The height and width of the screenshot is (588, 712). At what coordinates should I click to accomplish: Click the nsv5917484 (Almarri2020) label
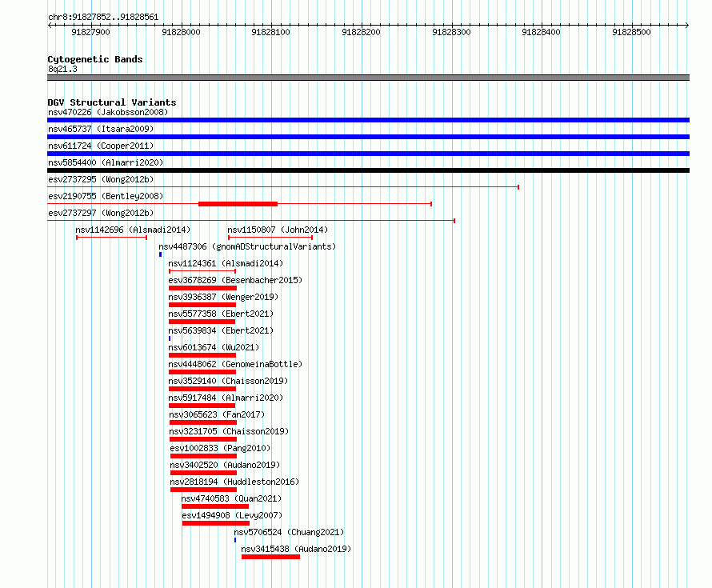pos(226,398)
